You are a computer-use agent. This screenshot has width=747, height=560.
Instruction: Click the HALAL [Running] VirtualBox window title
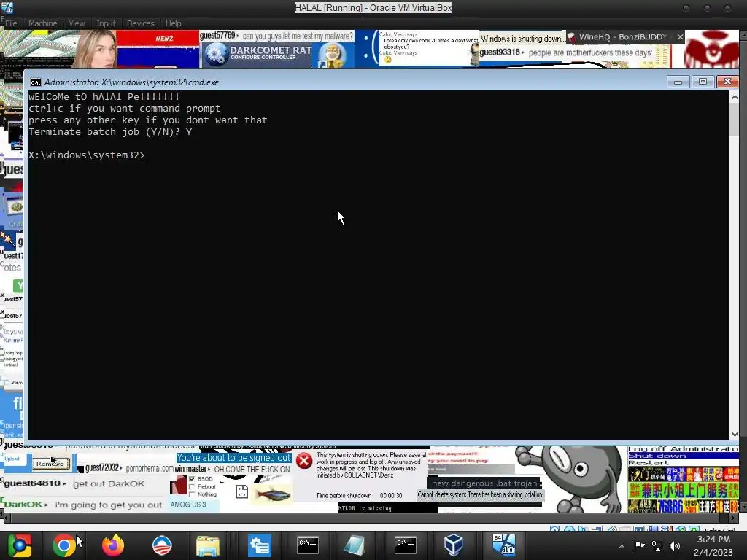coord(373,7)
